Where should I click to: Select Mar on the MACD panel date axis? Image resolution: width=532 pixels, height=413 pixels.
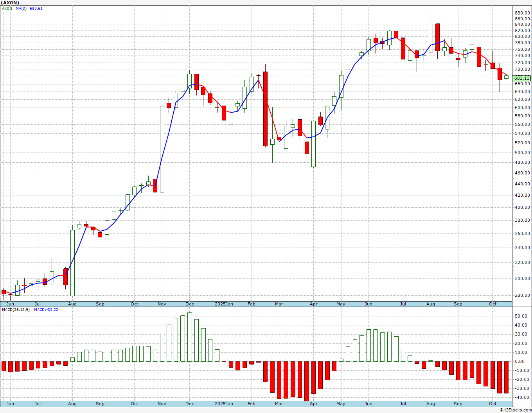[x=279, y=404]
